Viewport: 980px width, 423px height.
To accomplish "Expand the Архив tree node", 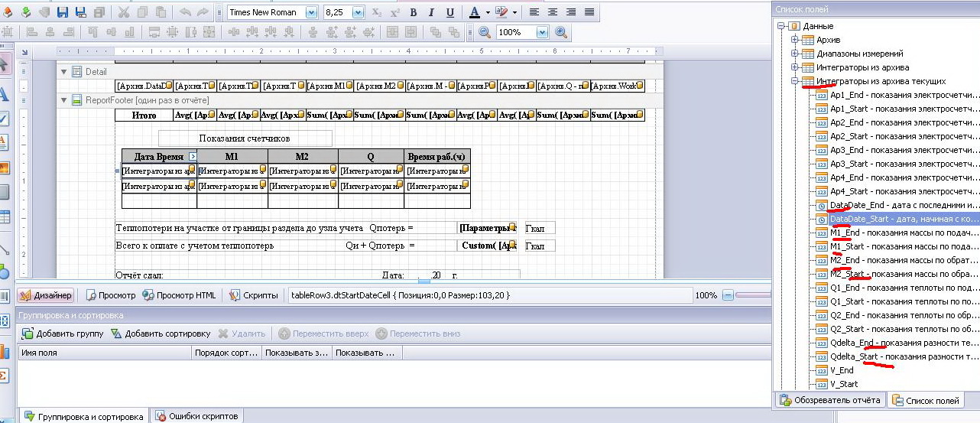I will point(795,40).
